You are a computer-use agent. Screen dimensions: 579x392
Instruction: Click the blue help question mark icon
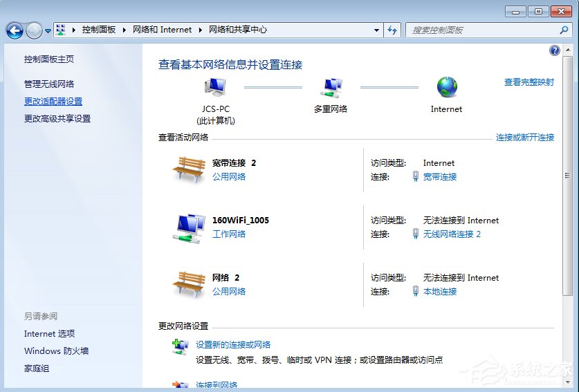(x=554, y=50)
